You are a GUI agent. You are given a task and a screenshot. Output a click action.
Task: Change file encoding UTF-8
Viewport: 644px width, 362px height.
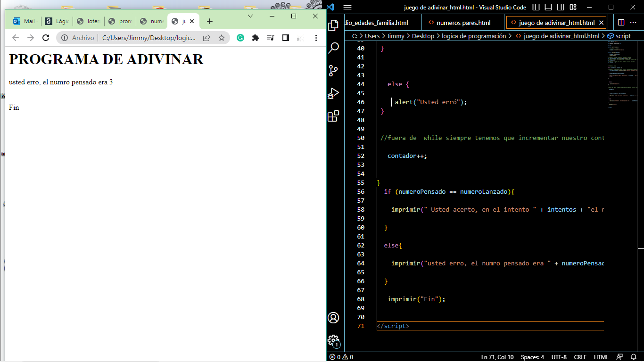tap(559, 357)
